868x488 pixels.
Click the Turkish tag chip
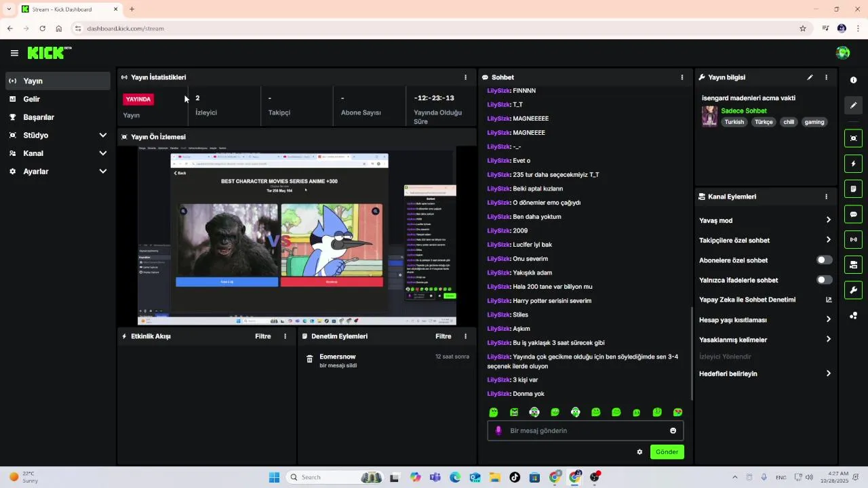(734, 122)
